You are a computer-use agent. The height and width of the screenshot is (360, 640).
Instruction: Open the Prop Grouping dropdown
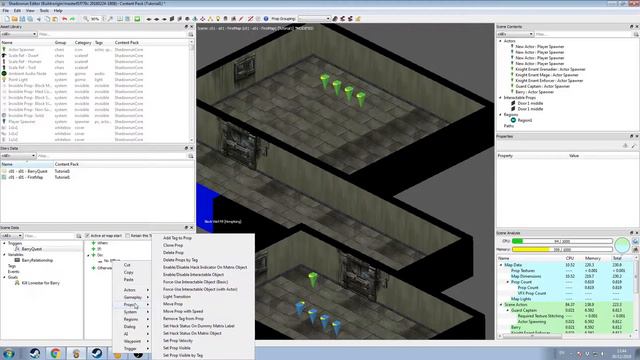314,19
